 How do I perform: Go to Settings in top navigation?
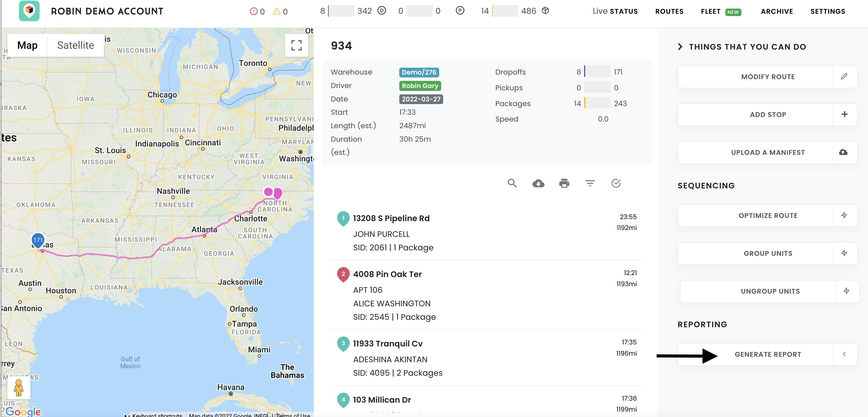point(828,11)
